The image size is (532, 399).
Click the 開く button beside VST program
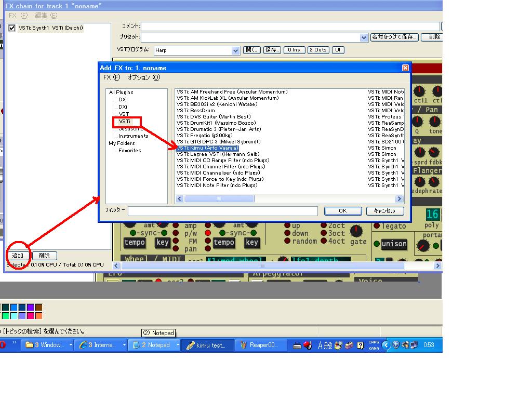tap(252, 50)
